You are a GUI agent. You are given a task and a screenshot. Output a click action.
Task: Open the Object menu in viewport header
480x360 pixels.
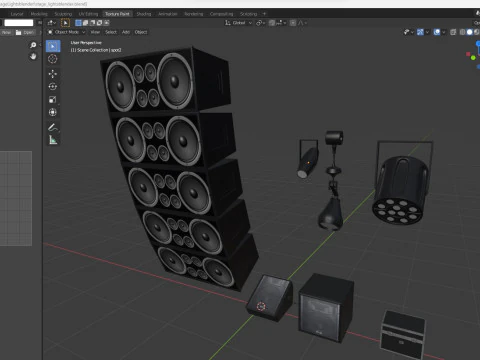pos(141,32)
